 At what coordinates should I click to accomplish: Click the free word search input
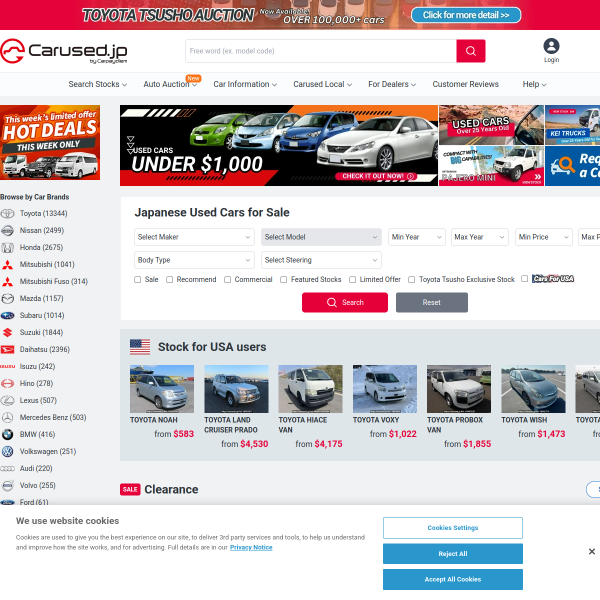click(321, 51)
